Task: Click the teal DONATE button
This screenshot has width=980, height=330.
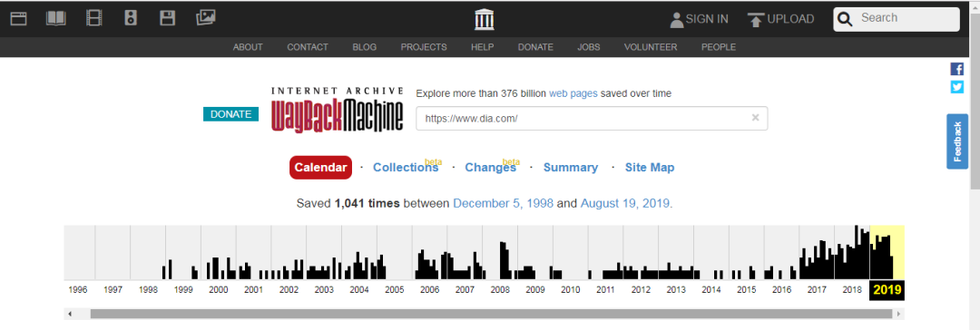Action: 230,114
